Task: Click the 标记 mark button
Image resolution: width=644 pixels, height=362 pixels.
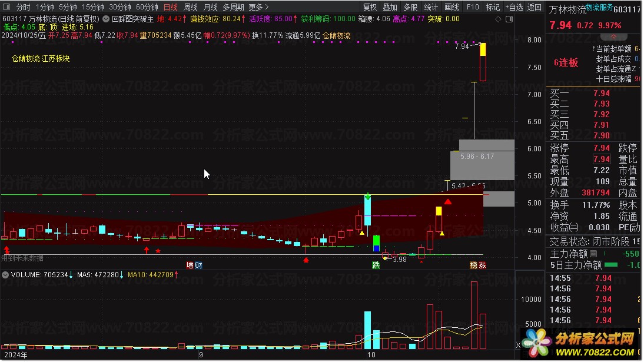Action: point(493,7)
